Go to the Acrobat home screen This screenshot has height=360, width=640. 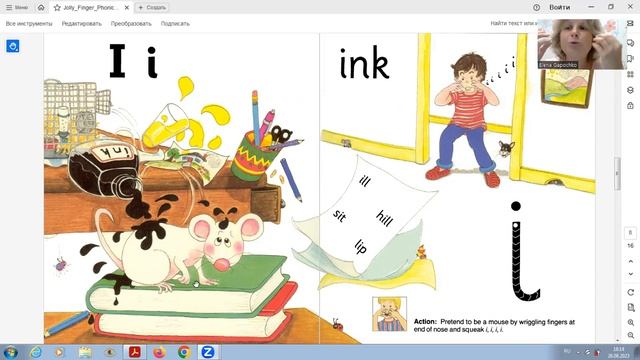(x=41, y=7)
